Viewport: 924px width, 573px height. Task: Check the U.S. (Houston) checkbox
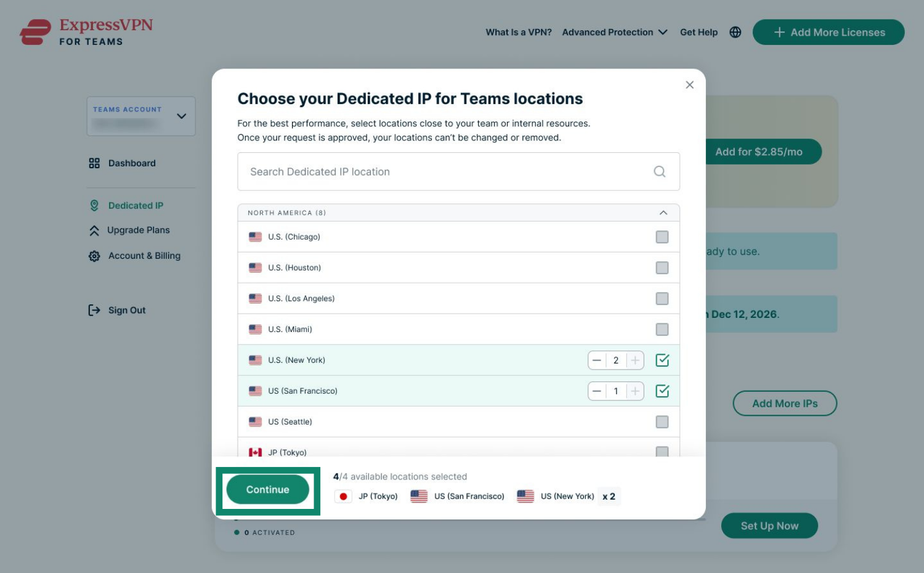coord(662,268)
